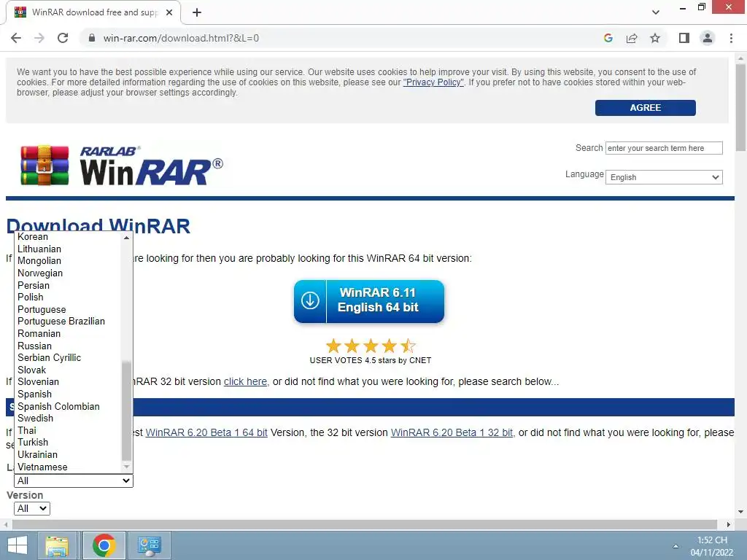747x560 pixels.
Task: Open Control Panel taskbar icon
Action: pyautogui.click(x=150, y=545)
